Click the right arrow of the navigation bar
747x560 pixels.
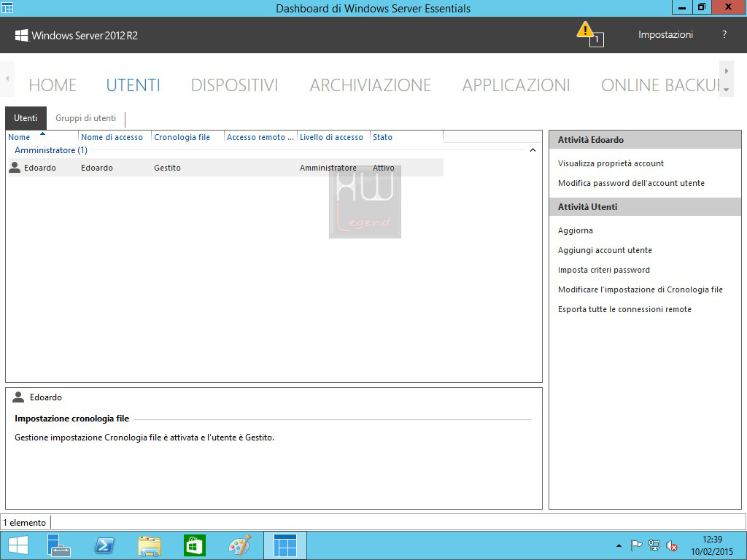pyautogui.click(x=726, y=71)
